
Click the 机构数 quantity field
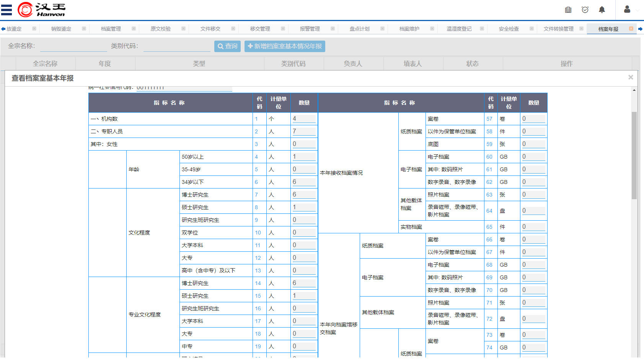tap(304, 119)
